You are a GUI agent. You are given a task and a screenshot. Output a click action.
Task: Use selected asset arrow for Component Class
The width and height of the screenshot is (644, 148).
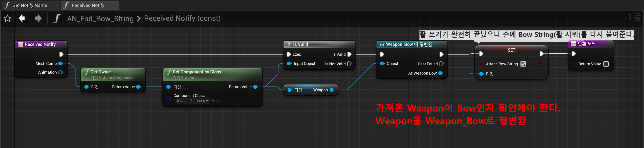point(213,101)
